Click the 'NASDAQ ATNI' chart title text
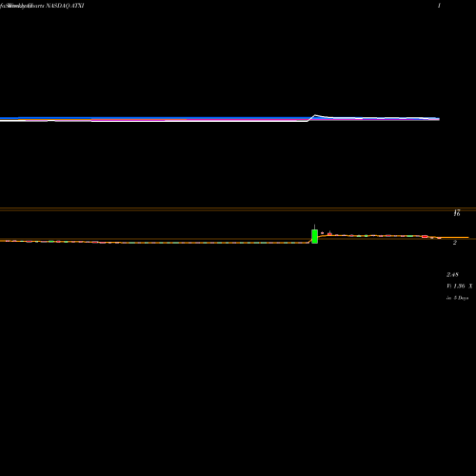The height and width of the screenshot is (476, 476). (x=65, y=6)
